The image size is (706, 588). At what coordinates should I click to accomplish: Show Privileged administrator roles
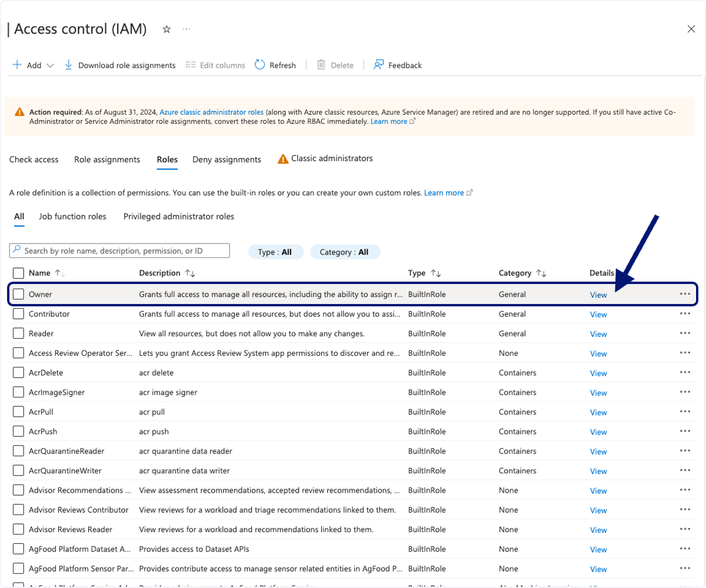[179, 216]
